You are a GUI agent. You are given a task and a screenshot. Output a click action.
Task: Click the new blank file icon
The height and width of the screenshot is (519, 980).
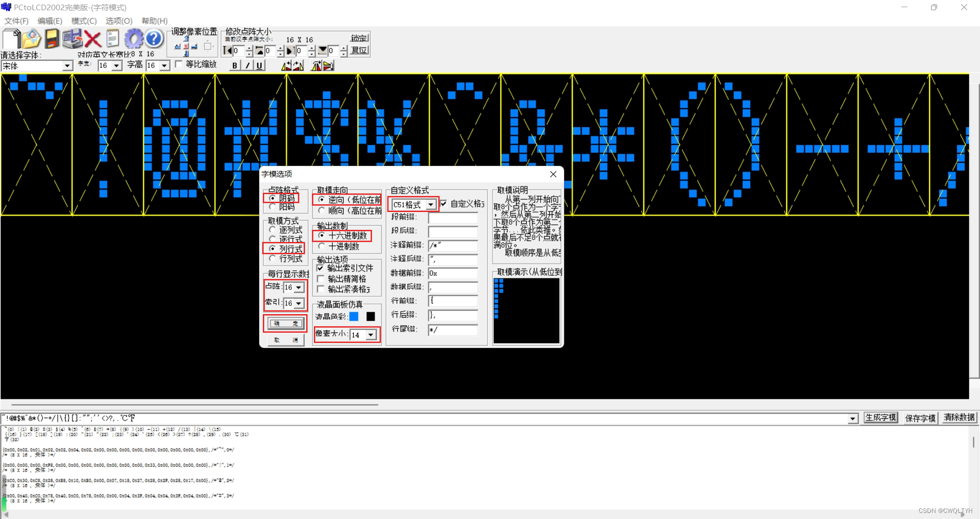11,39
